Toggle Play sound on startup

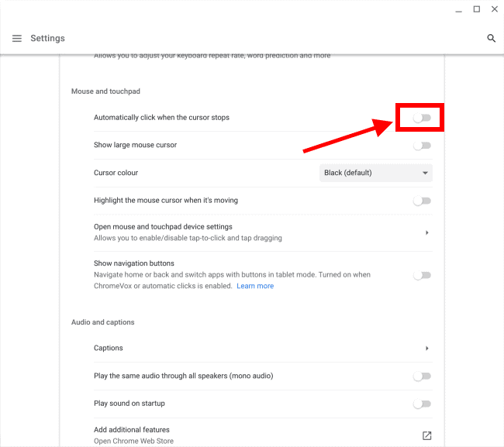click(x=422, y=404)
